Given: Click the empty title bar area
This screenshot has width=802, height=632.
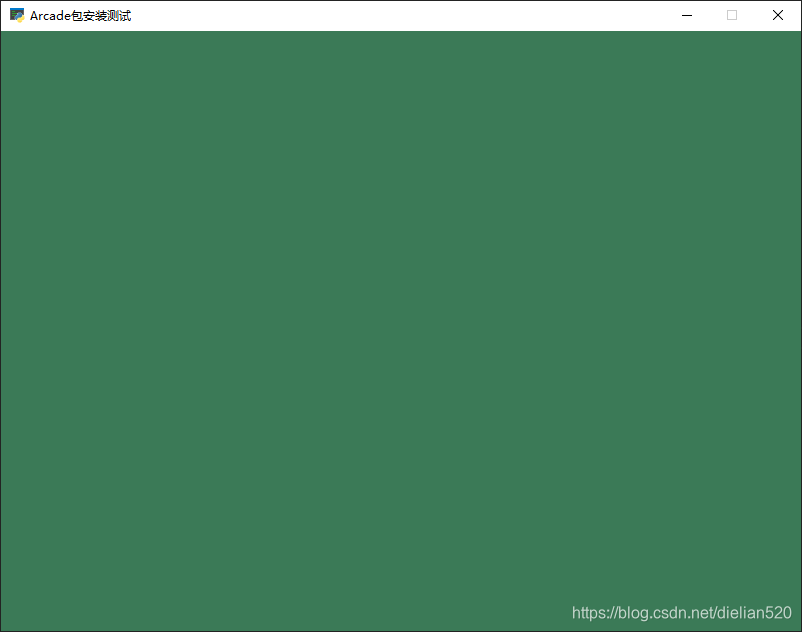Looking at the screenshot, I should pos(400,15).
